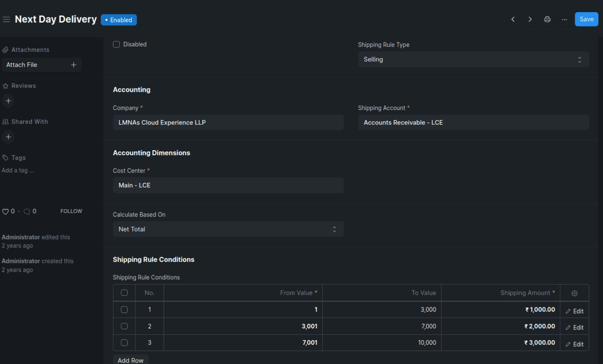
Task: Click the print icon
Action: tap(547, 19)
